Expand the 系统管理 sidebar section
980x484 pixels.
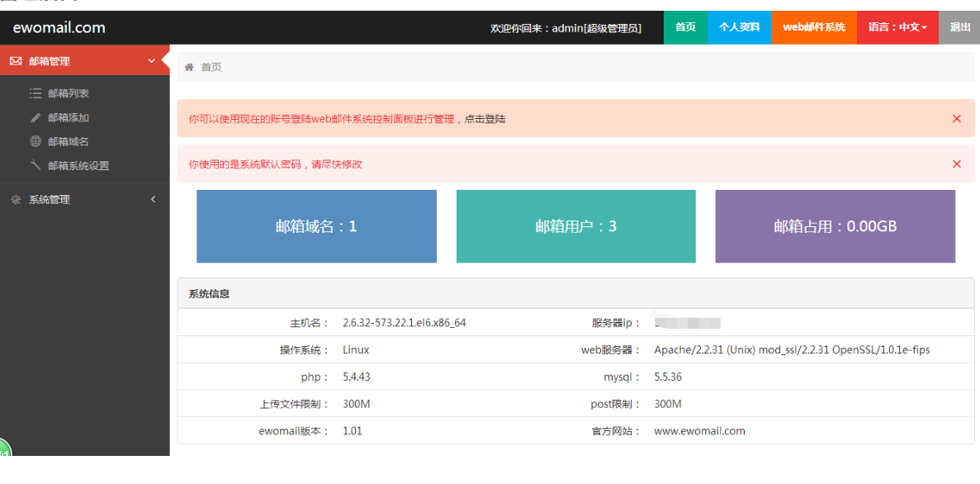(x=153, y=200)
